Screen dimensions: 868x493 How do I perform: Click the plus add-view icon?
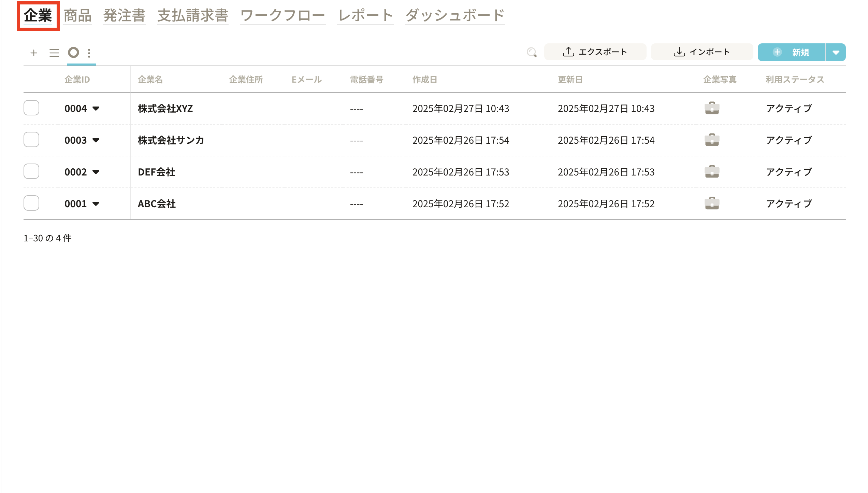(x=33, y=53)
